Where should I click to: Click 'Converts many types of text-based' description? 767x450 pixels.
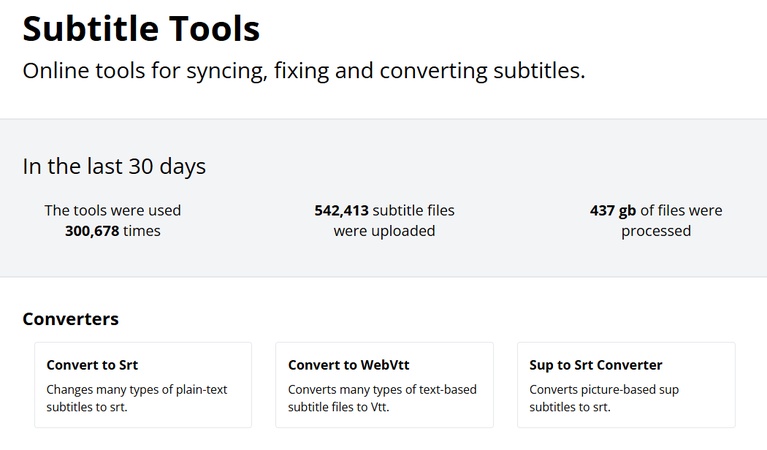[x=382, y=389]
